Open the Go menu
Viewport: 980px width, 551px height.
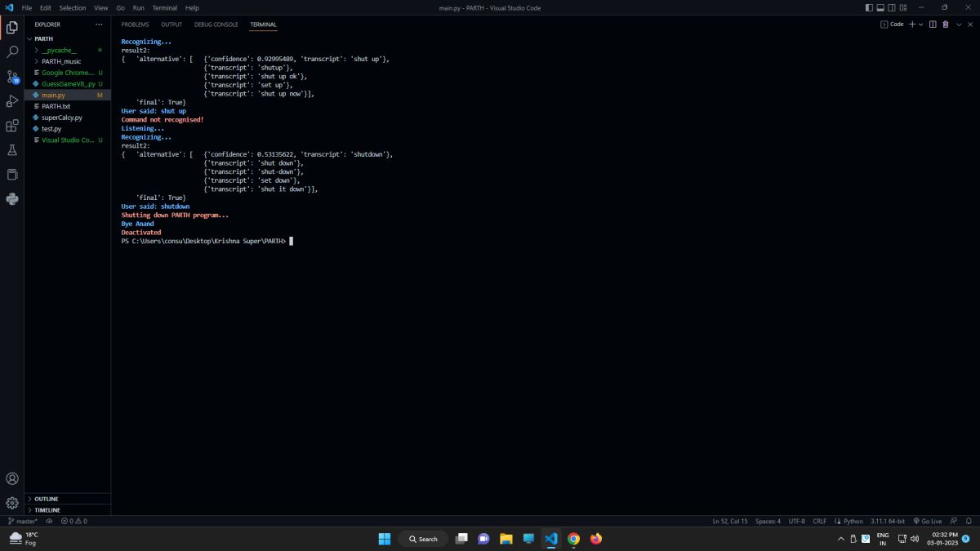(x=120, y=7)
